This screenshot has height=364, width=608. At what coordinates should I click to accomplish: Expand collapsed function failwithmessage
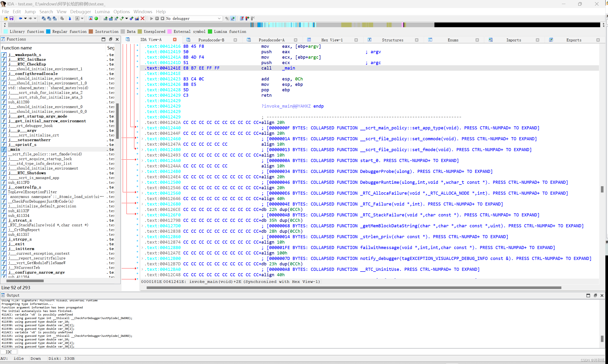coord(142,247)
